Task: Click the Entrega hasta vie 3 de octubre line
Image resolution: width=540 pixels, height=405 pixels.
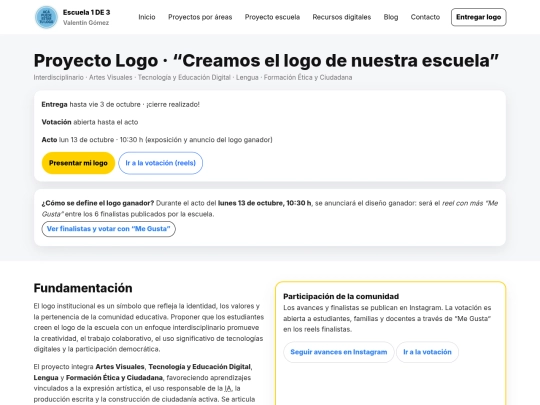Action: (x=121, y=104)
